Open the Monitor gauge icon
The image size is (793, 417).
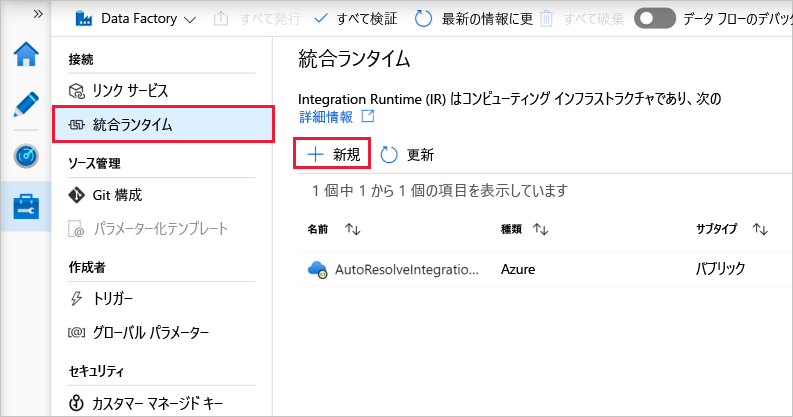pos(26,156)
